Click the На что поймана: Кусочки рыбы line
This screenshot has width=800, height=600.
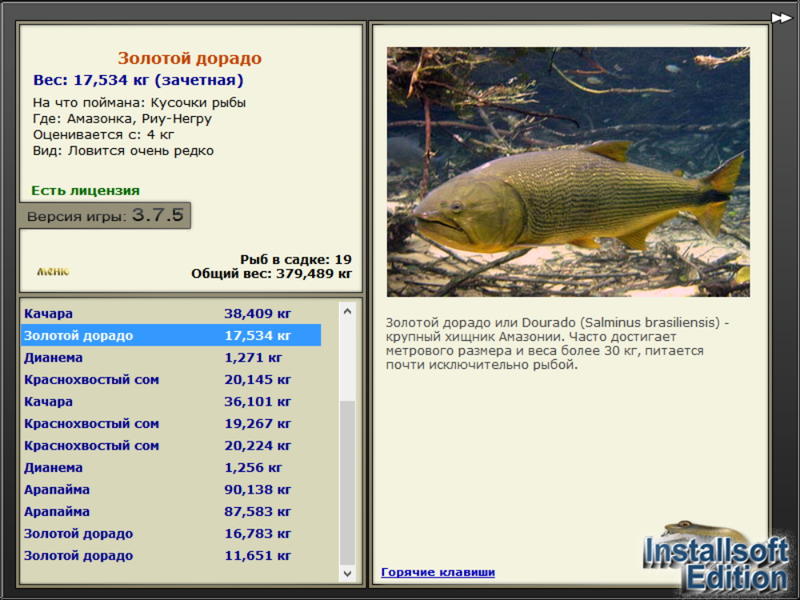[139, 103]
